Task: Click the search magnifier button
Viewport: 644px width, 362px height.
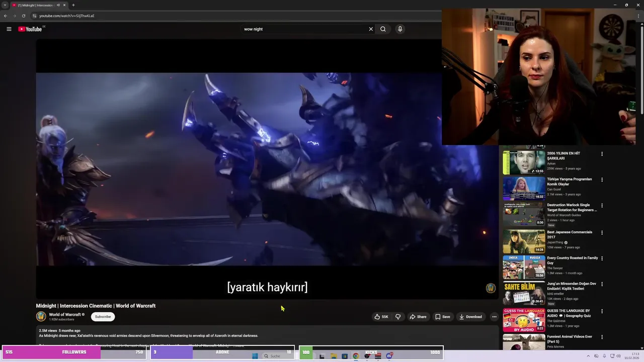Action: 383,29
